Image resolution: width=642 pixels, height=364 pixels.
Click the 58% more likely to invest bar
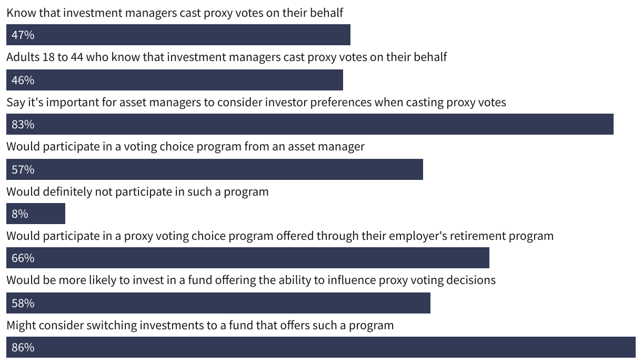point(218,303)
